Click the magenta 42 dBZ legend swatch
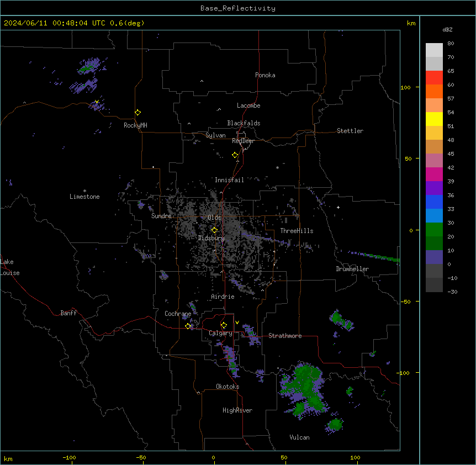Viewport: 476px width, 465px height. coord(434,174)
